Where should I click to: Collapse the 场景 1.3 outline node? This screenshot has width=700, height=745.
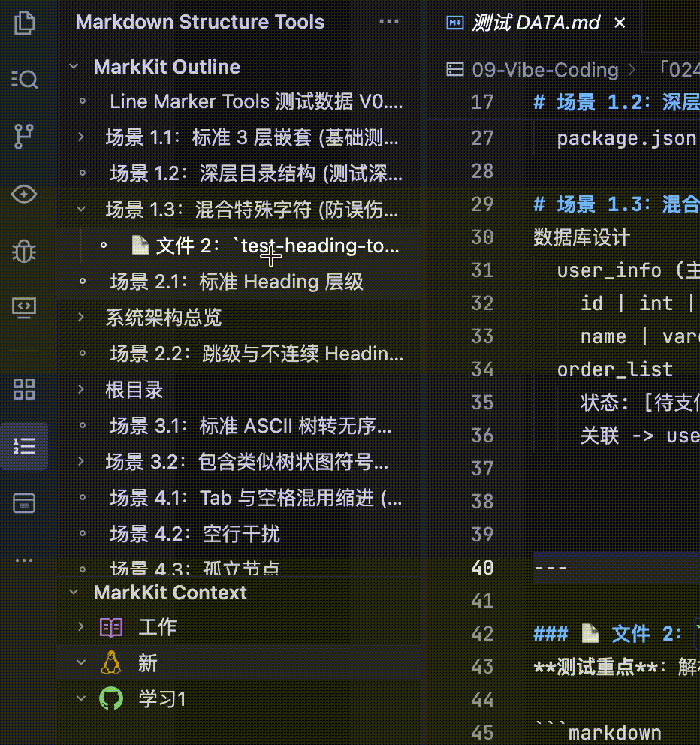(x=81, y=209)
